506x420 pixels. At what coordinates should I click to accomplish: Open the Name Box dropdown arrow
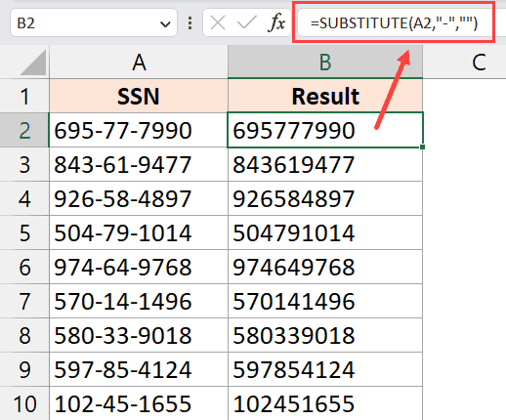165,24
